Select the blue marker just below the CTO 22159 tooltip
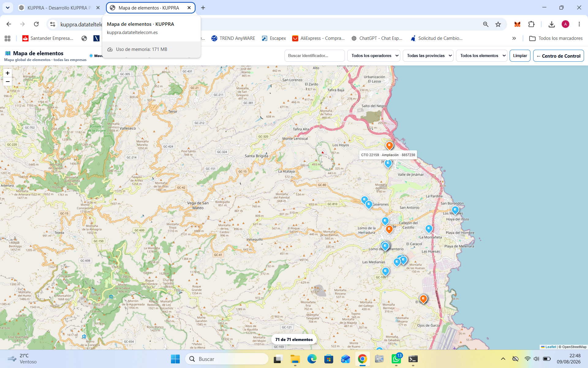 coord(388,163)
